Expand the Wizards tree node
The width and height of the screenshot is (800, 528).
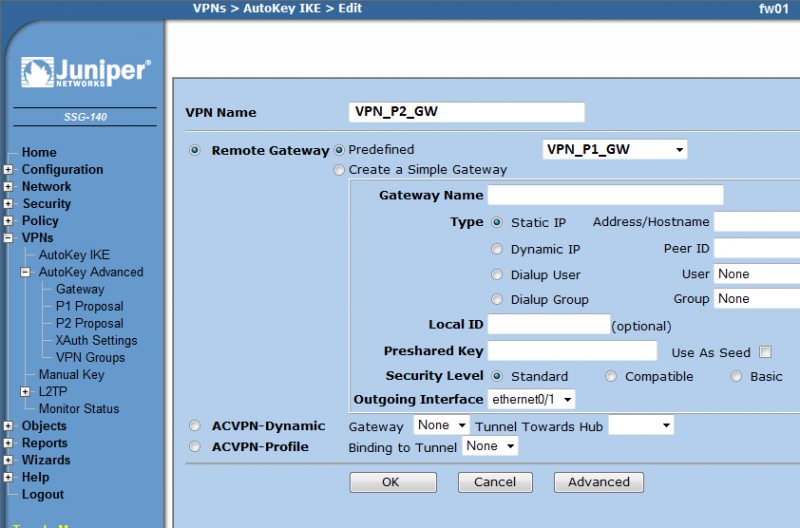coord(8,460)
